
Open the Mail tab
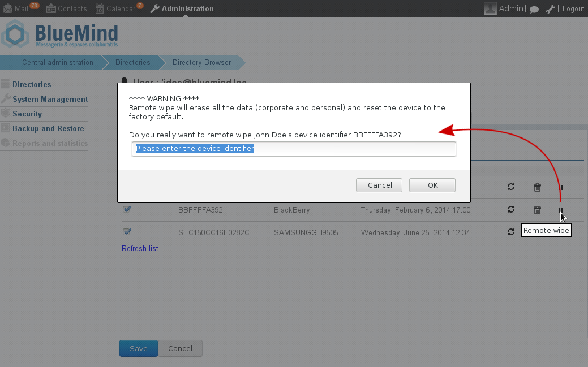pyautogui.click(x=16, y=8)
